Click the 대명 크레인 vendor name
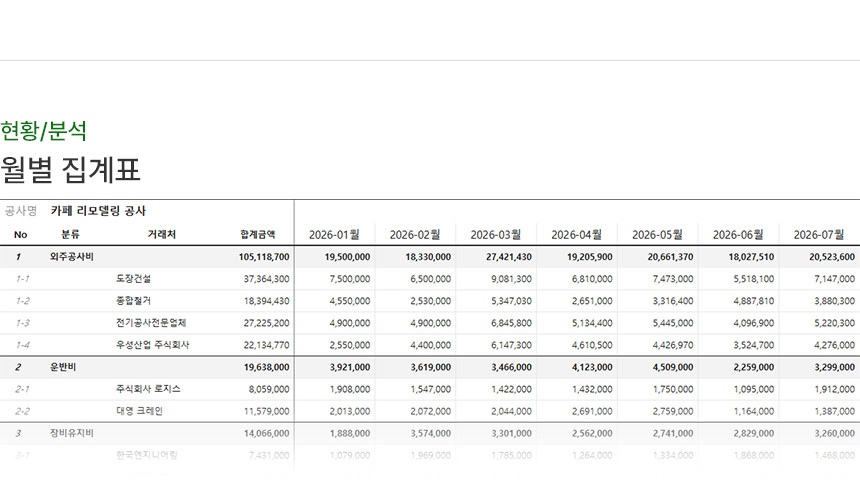This screenshot has width=860, height=480. (139, 411)
